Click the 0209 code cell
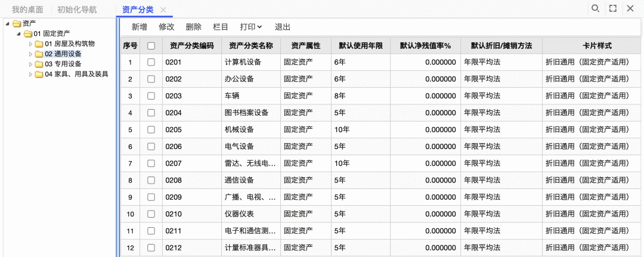The image size is (644, 257). (x=192, y=197)
